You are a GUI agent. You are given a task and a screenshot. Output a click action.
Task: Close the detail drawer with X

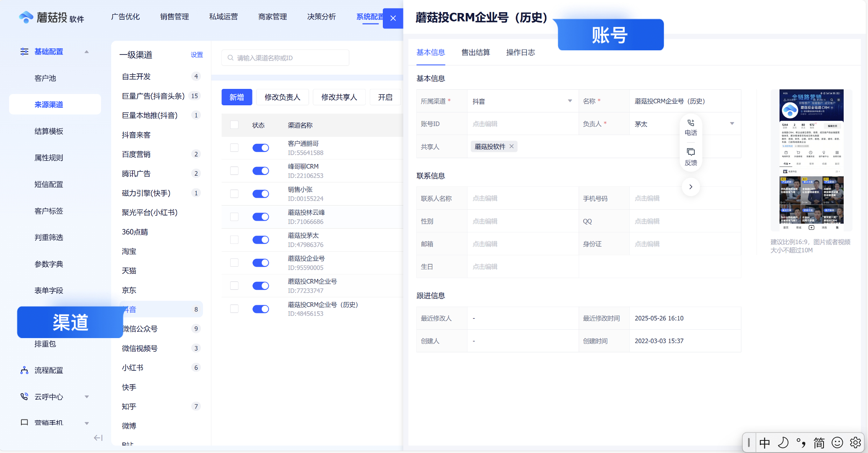tap(393, 18)
